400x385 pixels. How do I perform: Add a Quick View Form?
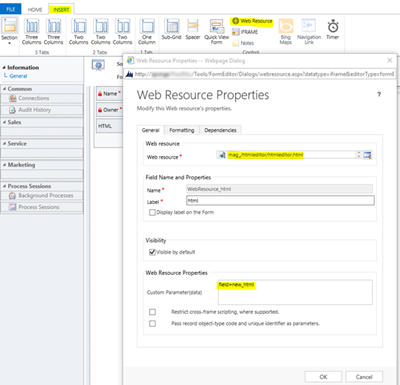[216, 32]
